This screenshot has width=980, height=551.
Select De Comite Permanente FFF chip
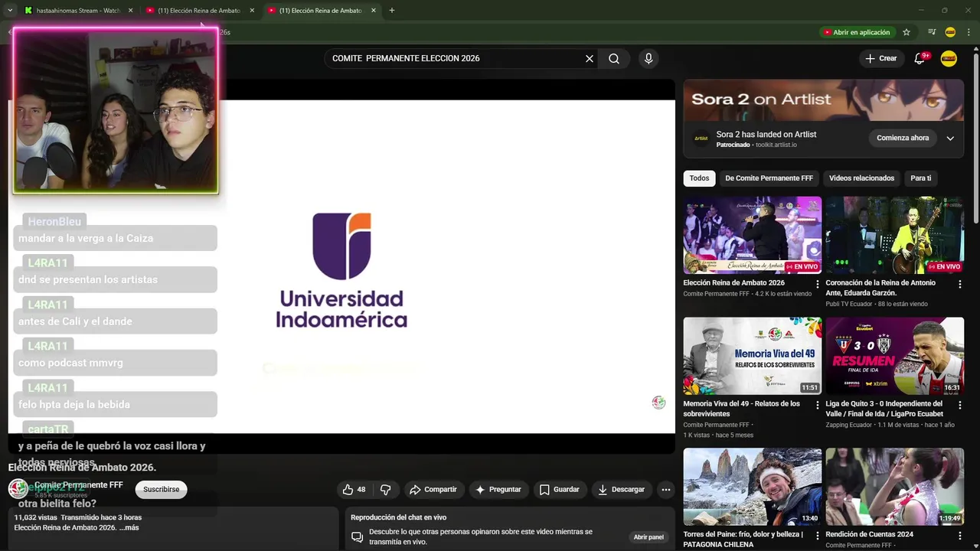(769, 178)
